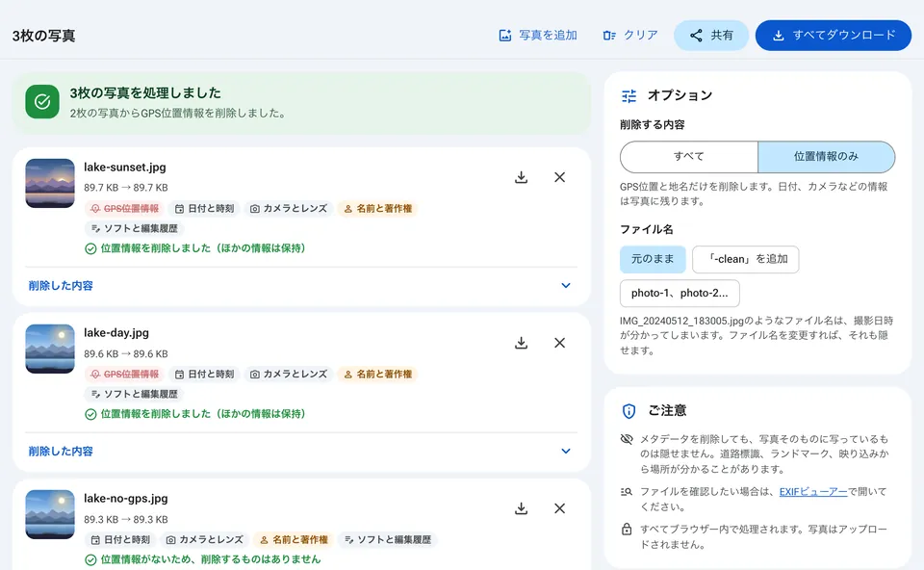Select the すべて removal option
924x570 pixels.
[689, 156]
